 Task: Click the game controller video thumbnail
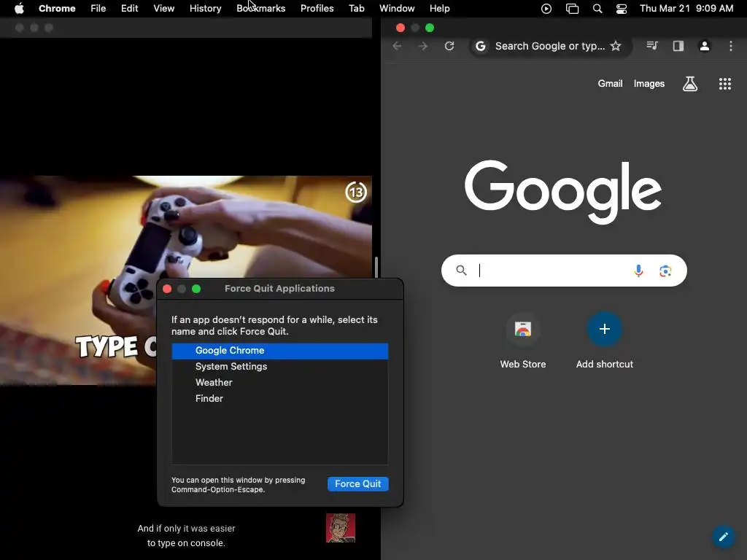186,227
